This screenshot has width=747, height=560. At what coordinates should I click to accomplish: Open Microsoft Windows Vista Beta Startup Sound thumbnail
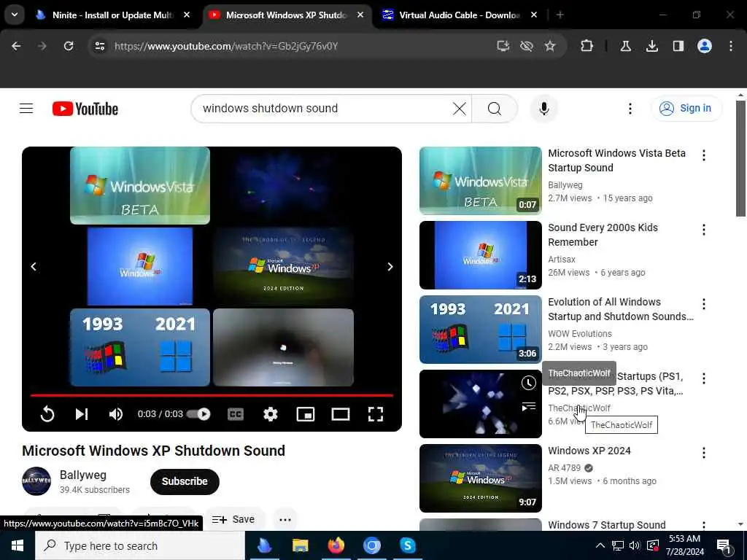tap(480, 181)
